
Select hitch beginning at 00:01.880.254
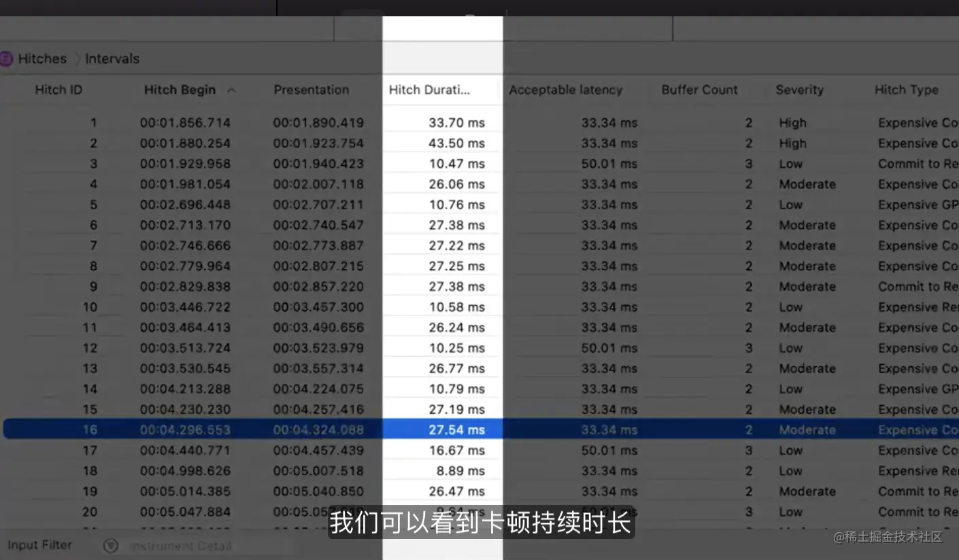pos(185,143)
